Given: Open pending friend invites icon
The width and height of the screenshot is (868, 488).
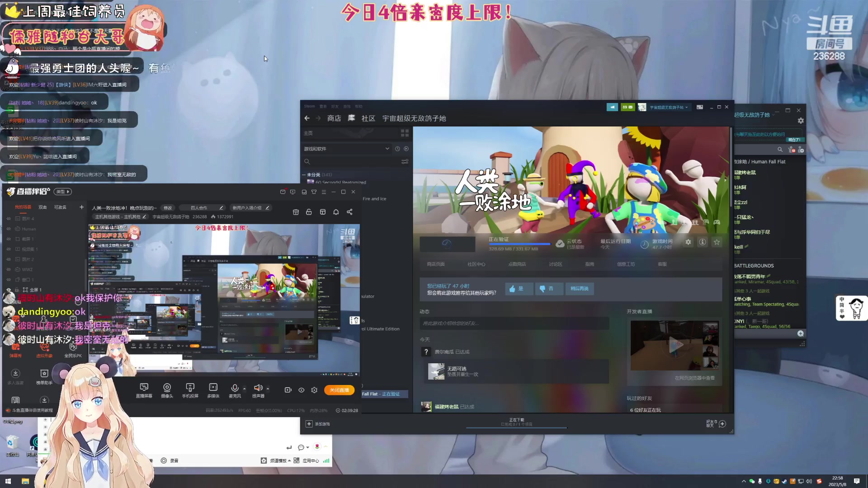Looking at the screenshot, I should click(791, 149).
